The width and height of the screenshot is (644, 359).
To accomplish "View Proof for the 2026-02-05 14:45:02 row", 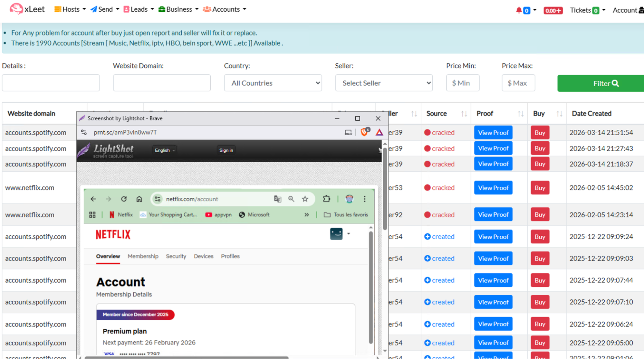I will 493,188.
